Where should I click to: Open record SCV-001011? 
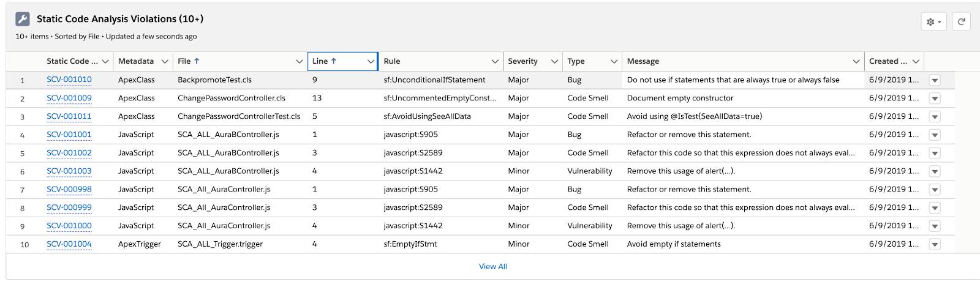coord(69,116)
